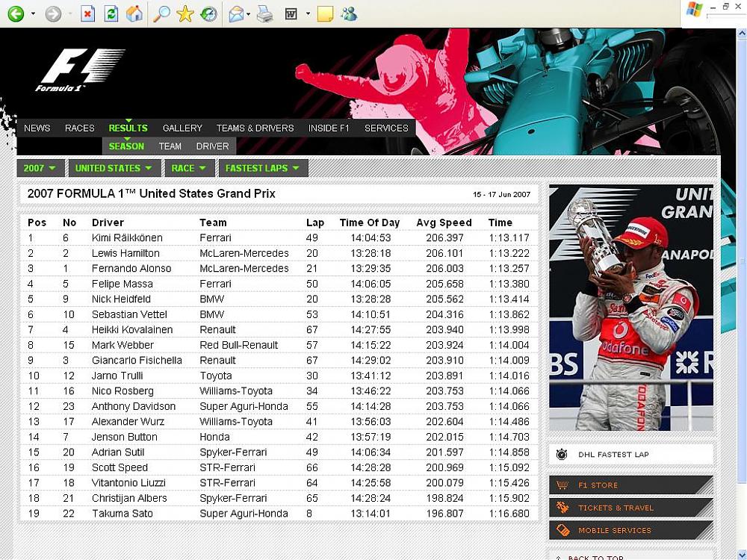Expand the 2007 season dropdown

[40, 168]
